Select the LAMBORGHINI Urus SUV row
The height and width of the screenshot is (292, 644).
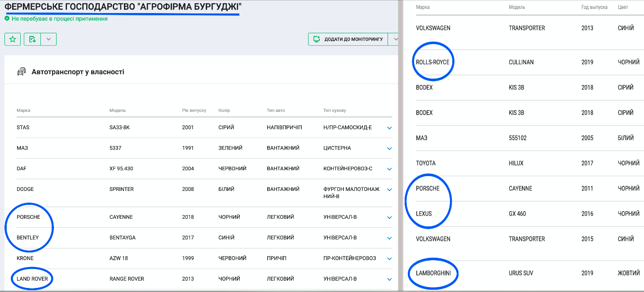521,273
